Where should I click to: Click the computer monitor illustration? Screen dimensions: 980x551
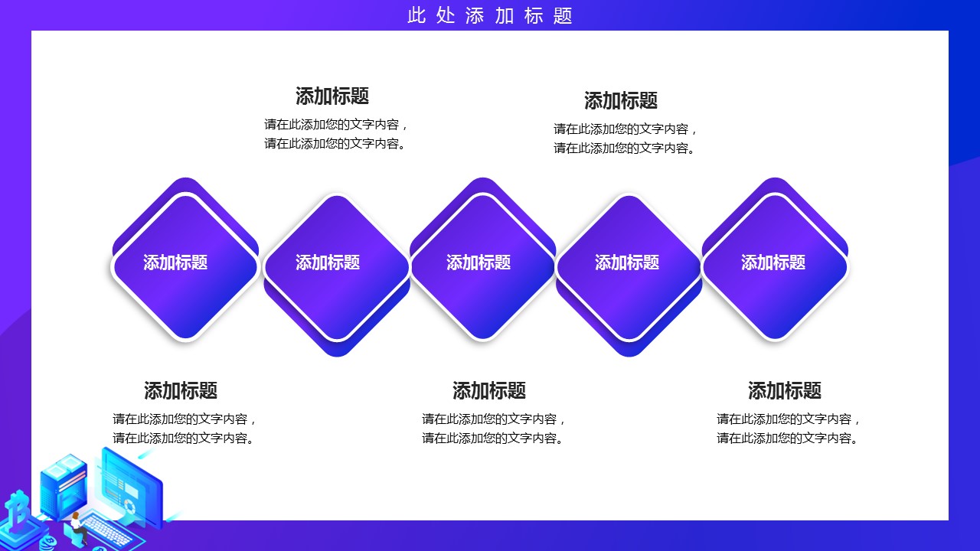click(x=130, y=486)
